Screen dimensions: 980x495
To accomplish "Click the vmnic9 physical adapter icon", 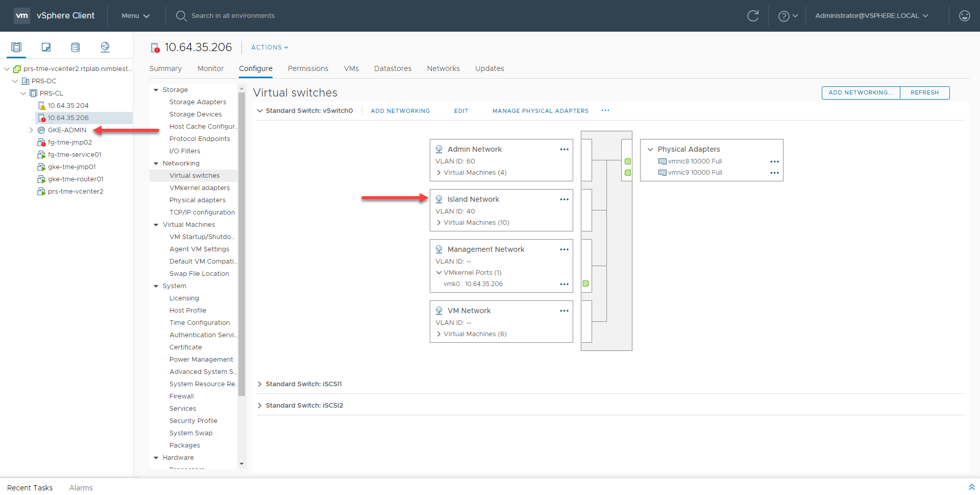I will [663, 173].
